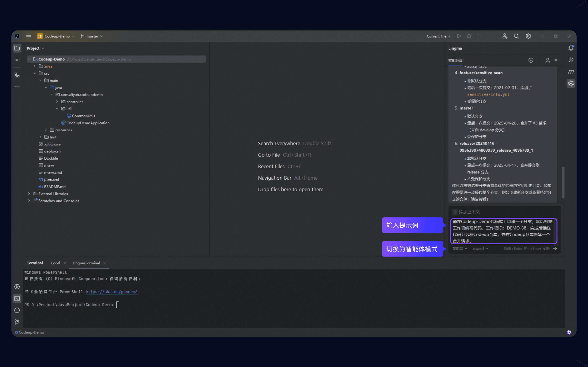
Task: Open Project view dropdown
Action: click(35, 48)
